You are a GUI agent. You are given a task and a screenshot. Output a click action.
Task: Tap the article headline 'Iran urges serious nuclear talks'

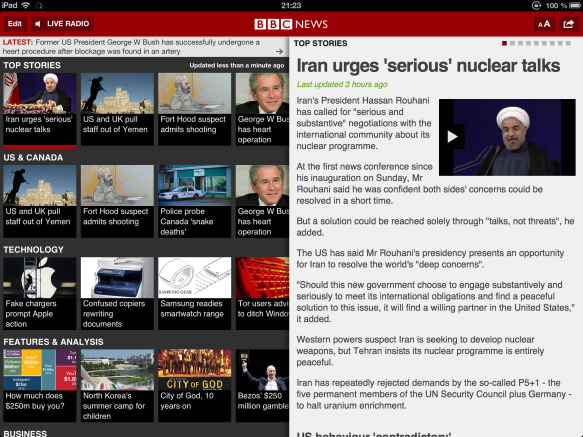coord(428,66)
